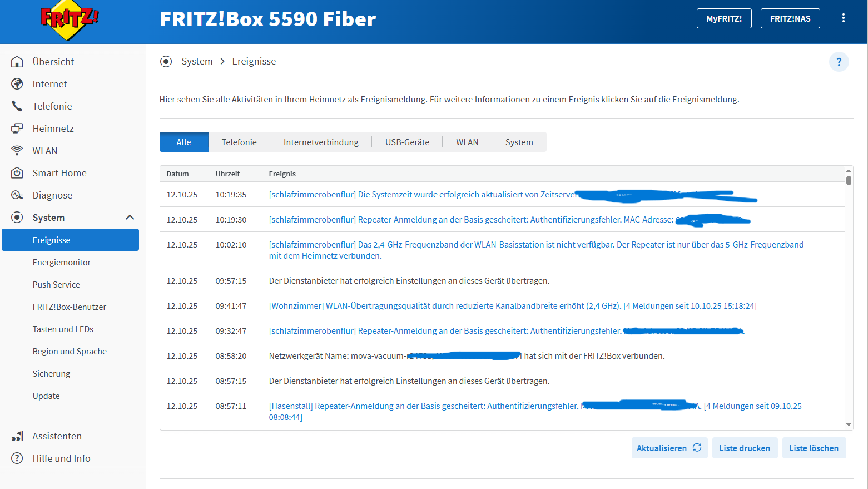
Task: Open the Wohnzimmer WLAN-Übertragungsqualität event
Action: tap(513, 306)
